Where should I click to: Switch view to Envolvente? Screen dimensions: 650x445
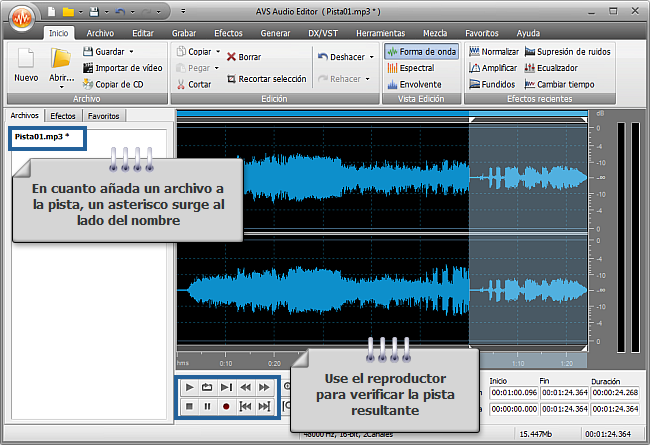pos(415,85)
